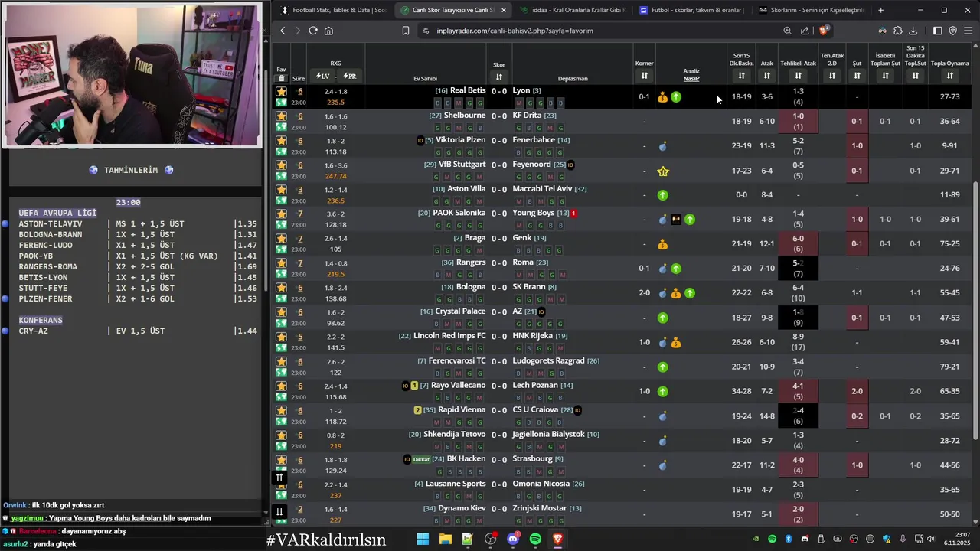Sort the İsabetli Toplam Şut column
Image resolution: width=980 pixels, height=551 pixels.
[x=885, y=76]
